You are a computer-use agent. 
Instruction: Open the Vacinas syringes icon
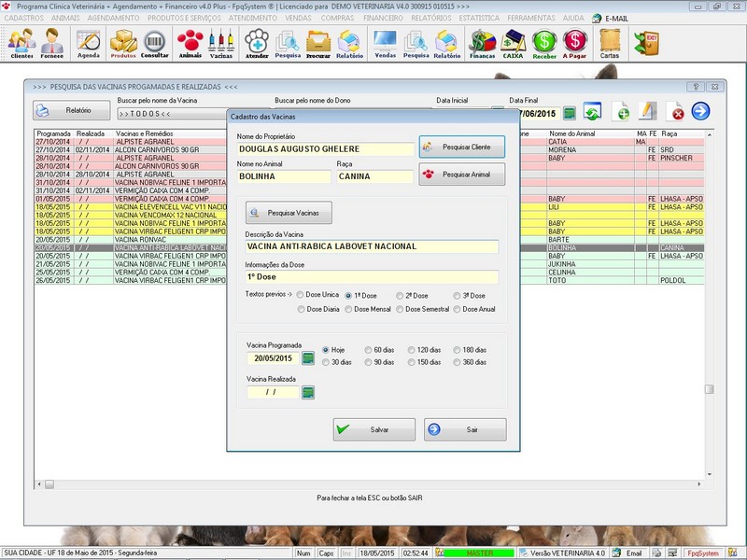(221, 43)
